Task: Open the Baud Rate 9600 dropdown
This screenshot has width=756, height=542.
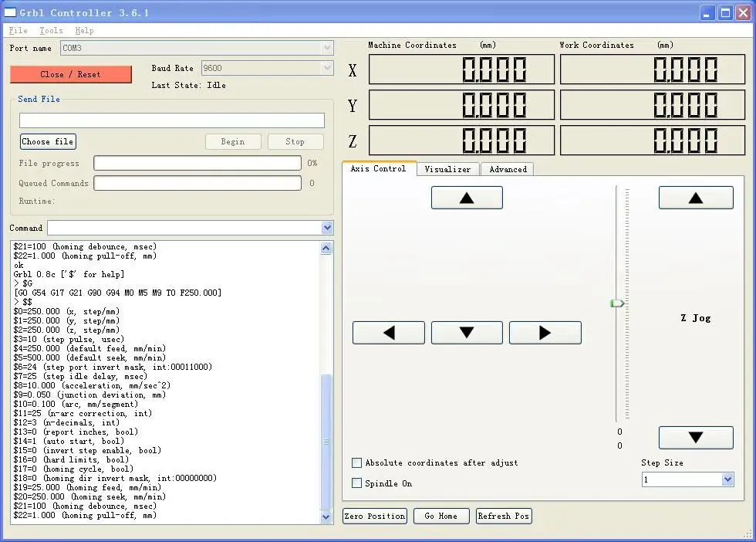Action: [x=327, y=68]
